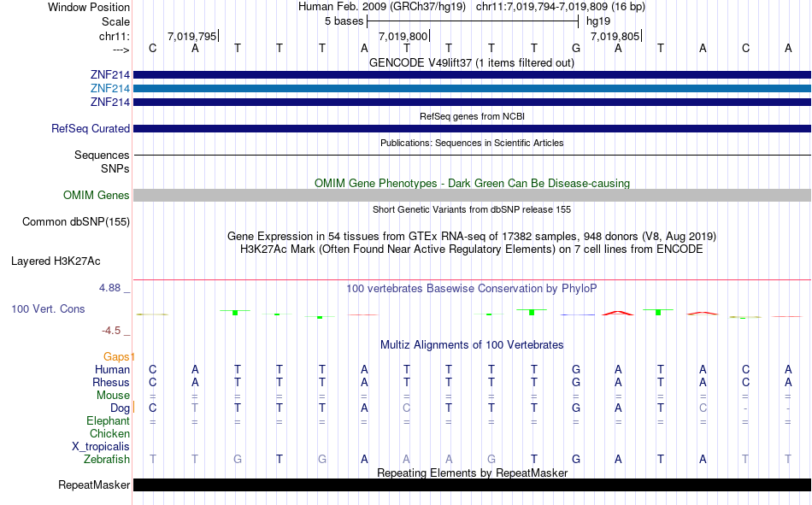This screenshot has width=812, height=505.
Task: Click the 4.88 PhyloP upper value
Action: click(109, 288)
